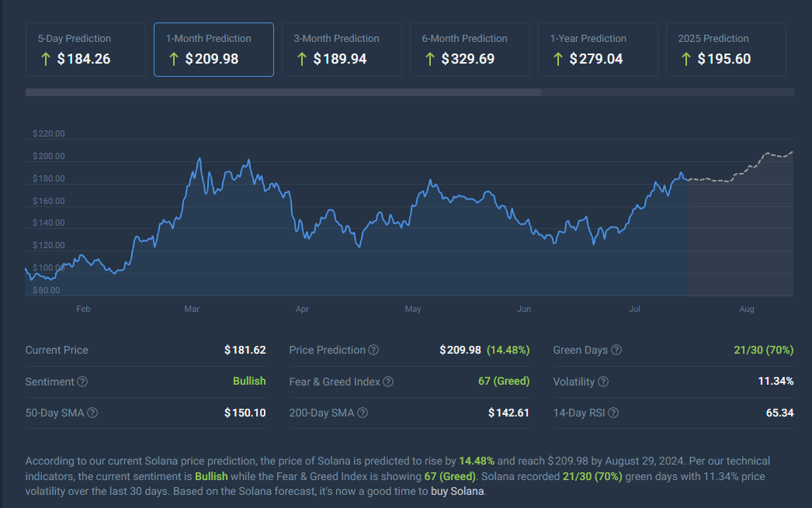The image size is (812, 508).
Task: Click the Feb label on chart axis
Action: [83, 309]
